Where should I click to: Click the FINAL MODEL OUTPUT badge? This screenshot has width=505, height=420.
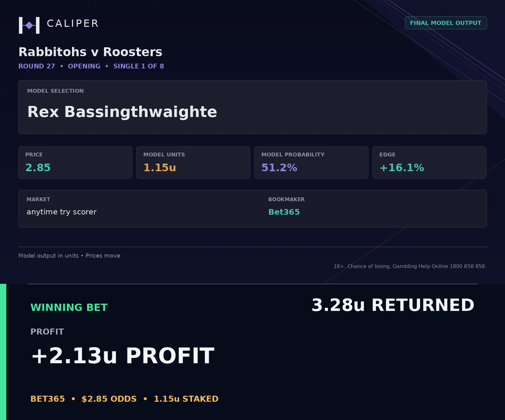(x=446, y=23)
